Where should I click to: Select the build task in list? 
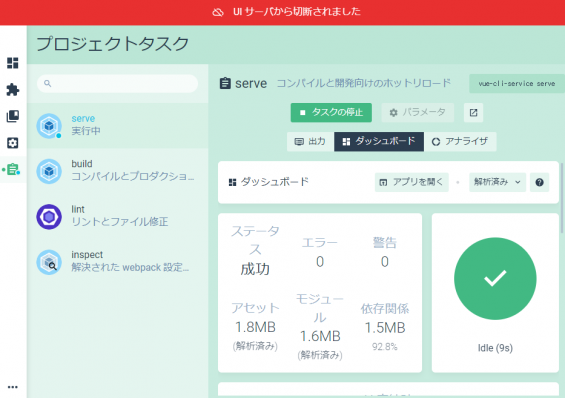tap(117, 171)
